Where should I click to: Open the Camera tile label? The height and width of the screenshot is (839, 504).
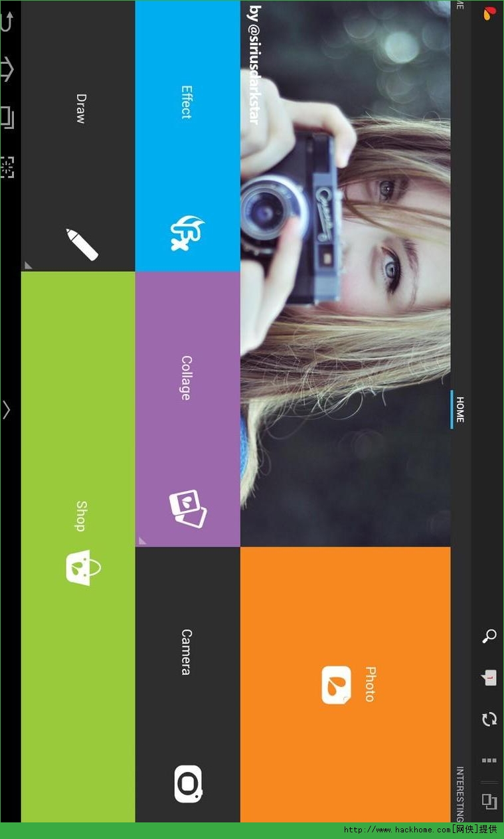[x=187, y=652]
